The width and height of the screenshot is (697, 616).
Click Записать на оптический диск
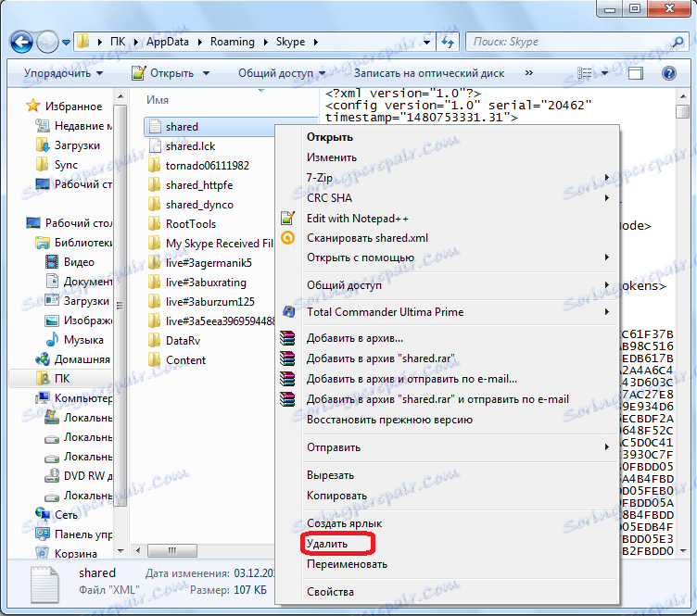tap(429, 73)
